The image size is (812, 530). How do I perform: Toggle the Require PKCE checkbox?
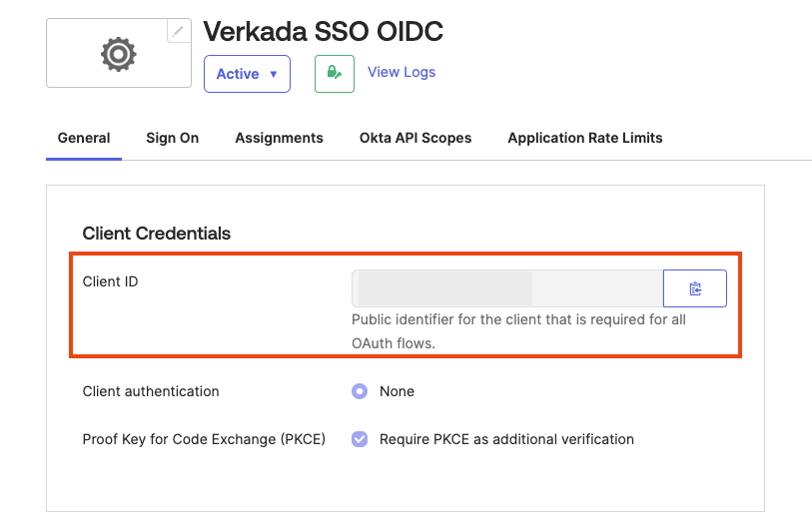(360, 439)
